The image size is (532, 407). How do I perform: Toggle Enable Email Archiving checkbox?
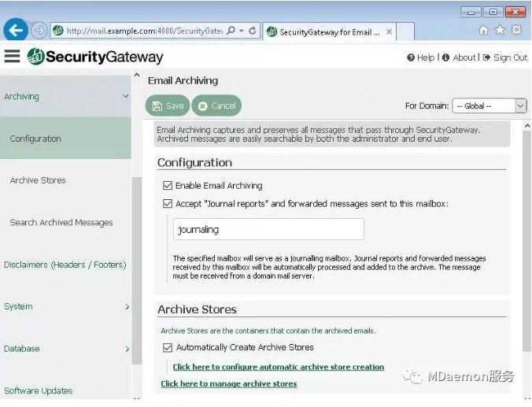(168, 185)
